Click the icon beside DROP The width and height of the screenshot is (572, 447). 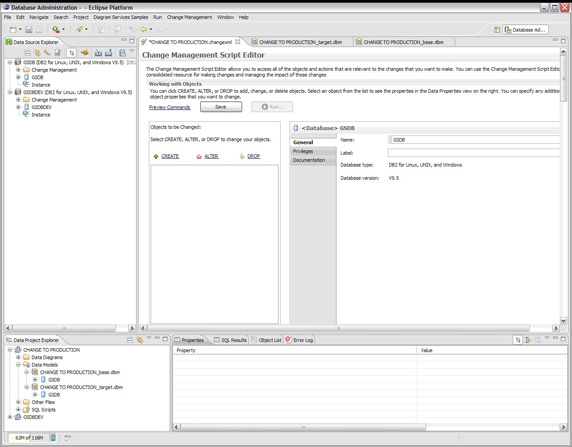(x=242, y=156)
